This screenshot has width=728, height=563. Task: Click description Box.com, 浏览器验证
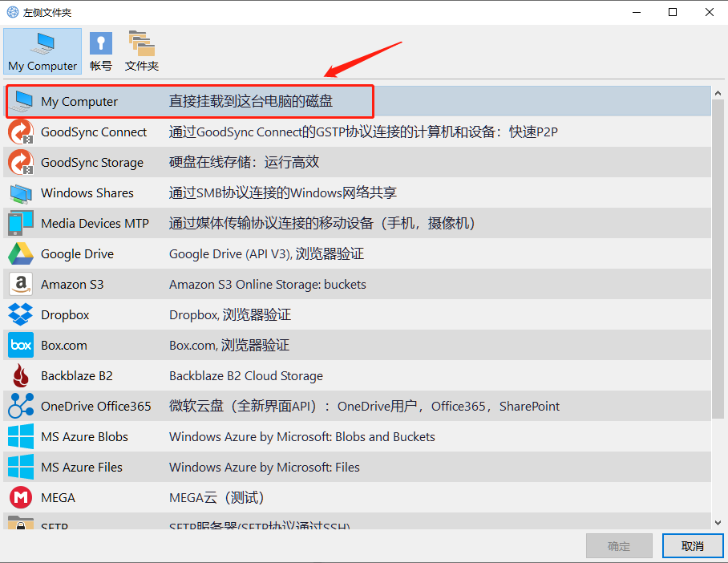click(x=229, y=345)
